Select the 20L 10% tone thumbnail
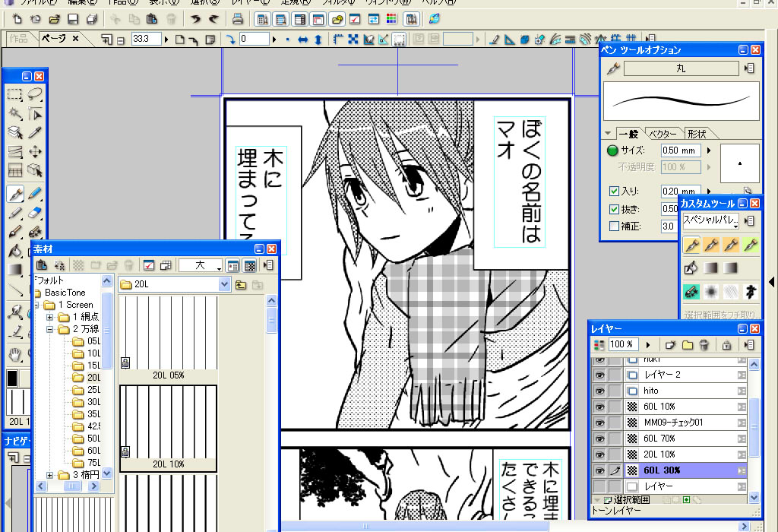This screenshot has width=778, height=532. [168, 429]
